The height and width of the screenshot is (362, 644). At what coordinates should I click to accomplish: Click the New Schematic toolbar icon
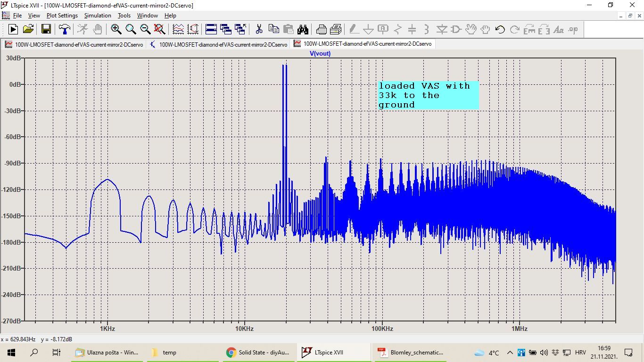[x=13, y=29]
